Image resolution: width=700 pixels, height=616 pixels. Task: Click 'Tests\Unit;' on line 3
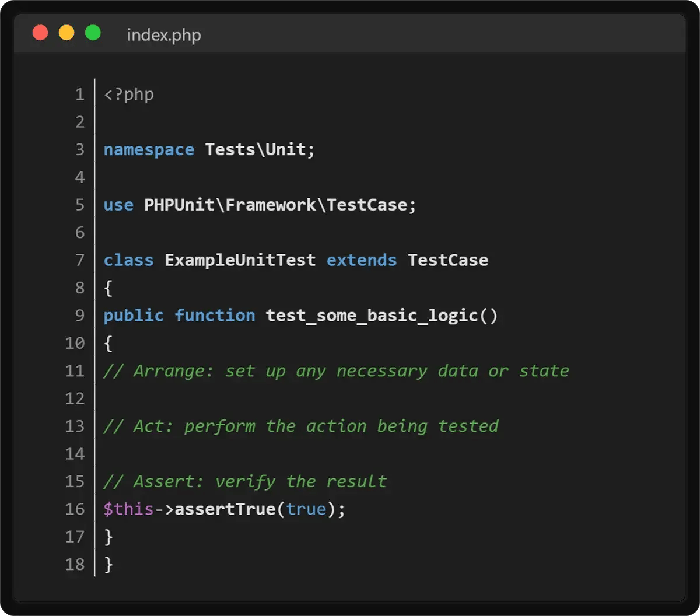point(260,149)
